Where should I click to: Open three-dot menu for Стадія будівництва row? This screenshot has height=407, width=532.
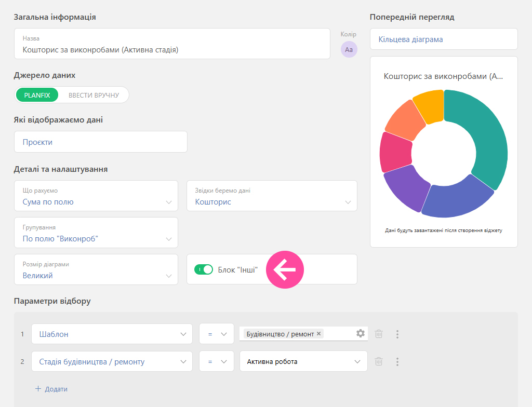pyautogui.click(x=397, y=361)
